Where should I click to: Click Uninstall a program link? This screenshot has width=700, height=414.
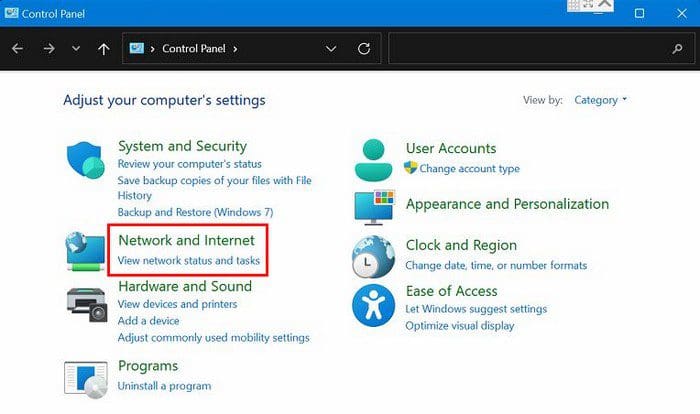[x=164, y=386]
